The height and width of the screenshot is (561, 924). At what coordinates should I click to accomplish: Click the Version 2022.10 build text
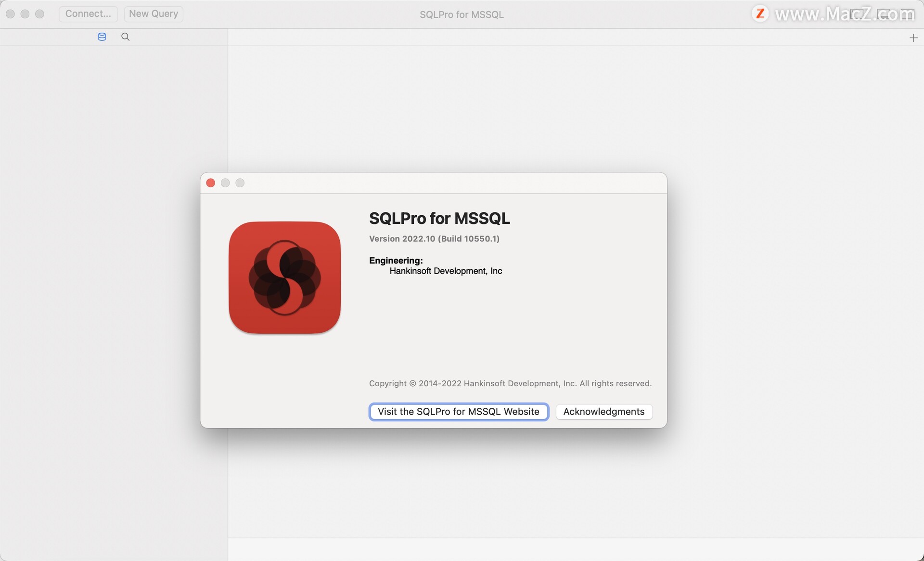point(434,239)
